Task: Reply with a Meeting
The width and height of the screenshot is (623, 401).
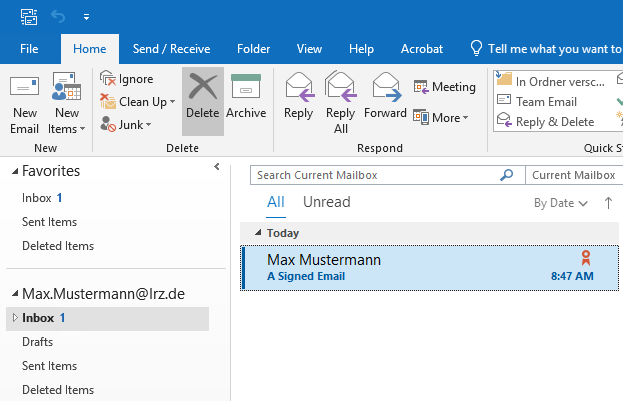Action: (444, 87)
